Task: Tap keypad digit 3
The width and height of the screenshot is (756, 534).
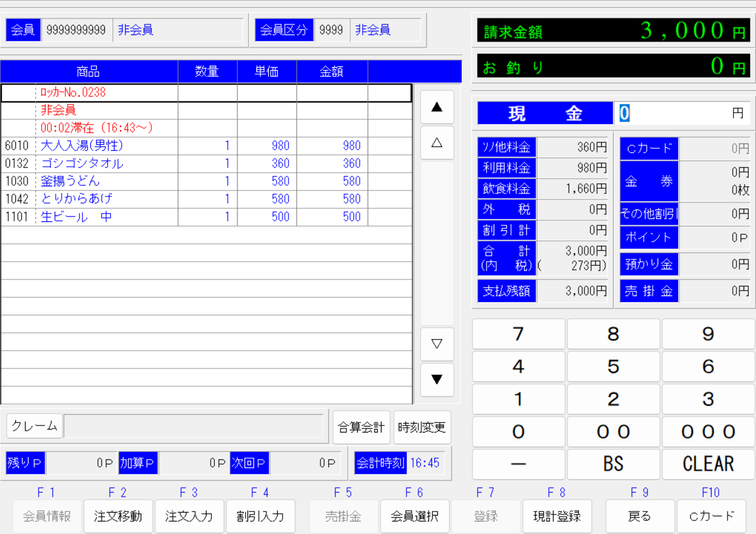Action: [x=709, y=399]
